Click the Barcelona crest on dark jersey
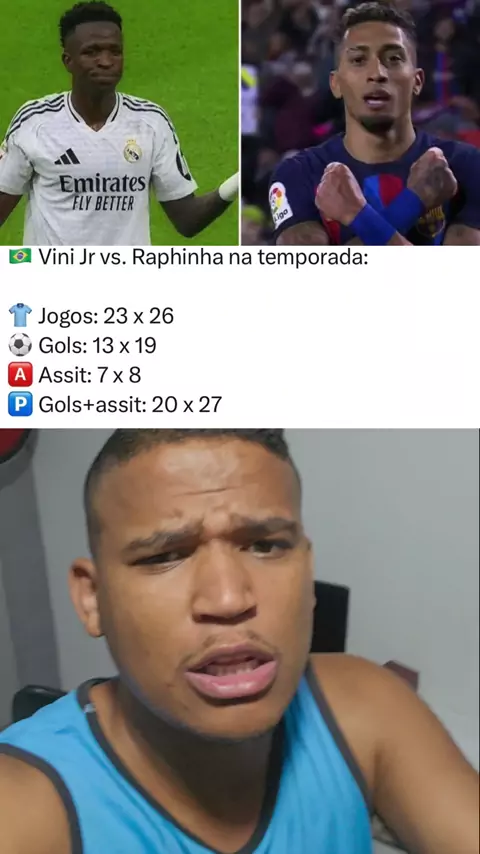Viewport: 480px width, 854px height. (x=430, y=221)
